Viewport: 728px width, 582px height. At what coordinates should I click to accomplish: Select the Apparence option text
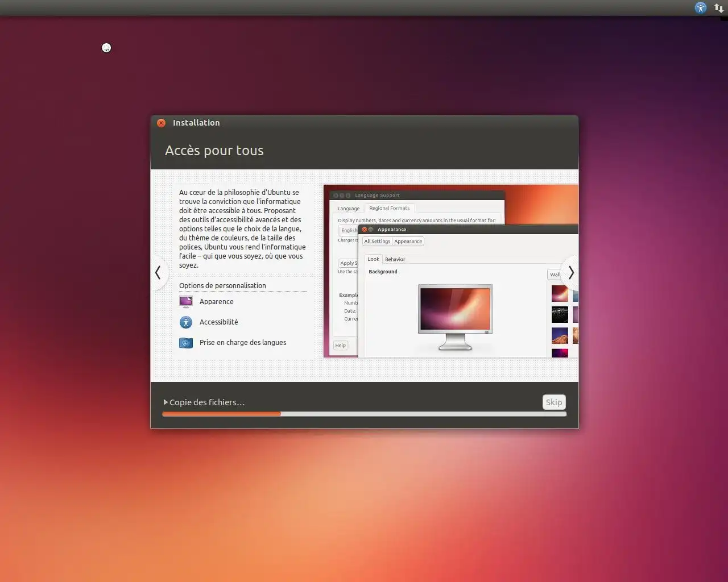point(216,302)
